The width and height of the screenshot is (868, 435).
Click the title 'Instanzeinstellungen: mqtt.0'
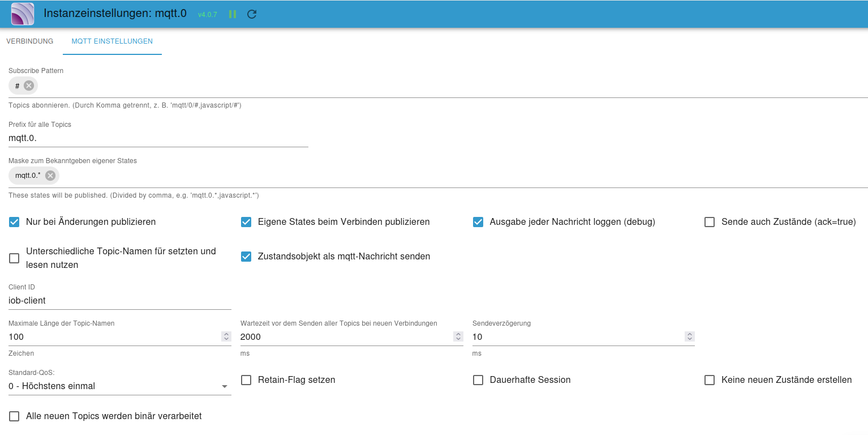pos(115,14)
